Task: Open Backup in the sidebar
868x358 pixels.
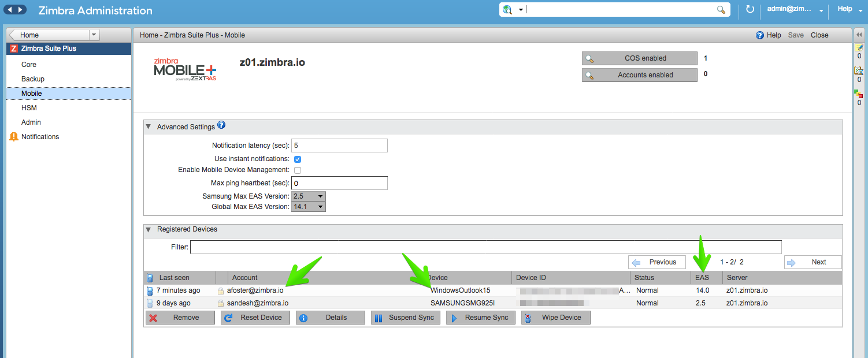Action: pyautogui.click(x=33, y=79)
